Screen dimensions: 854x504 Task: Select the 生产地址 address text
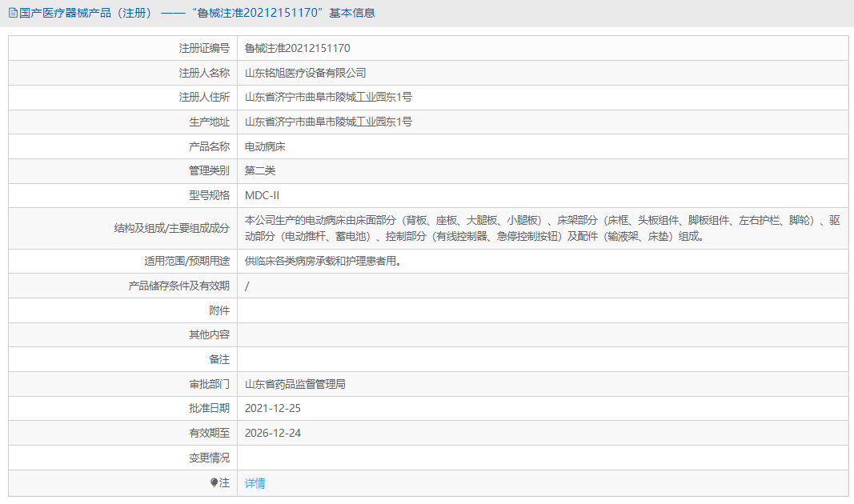(x=329, y=121)
